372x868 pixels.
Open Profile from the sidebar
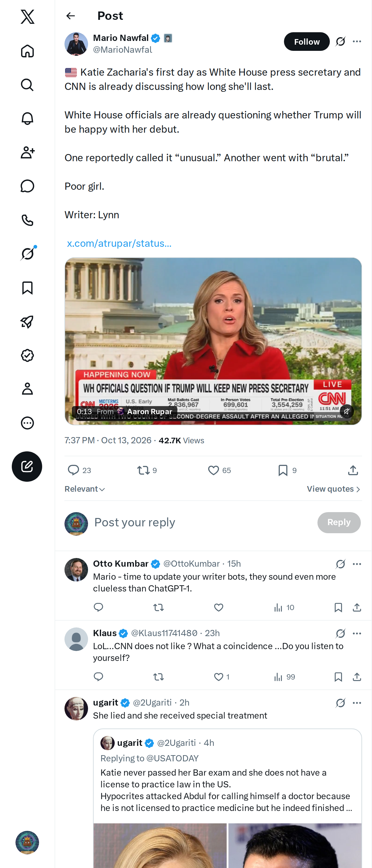[27, 389]
